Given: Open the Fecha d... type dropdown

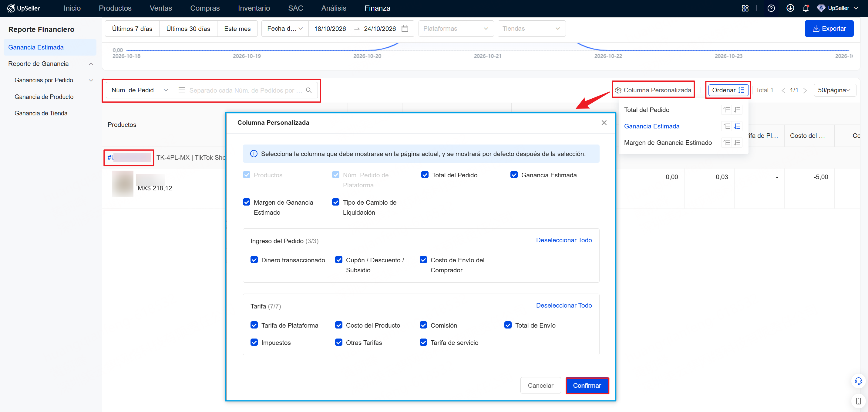Looking at the screenshot, I should tap(285, 29).
